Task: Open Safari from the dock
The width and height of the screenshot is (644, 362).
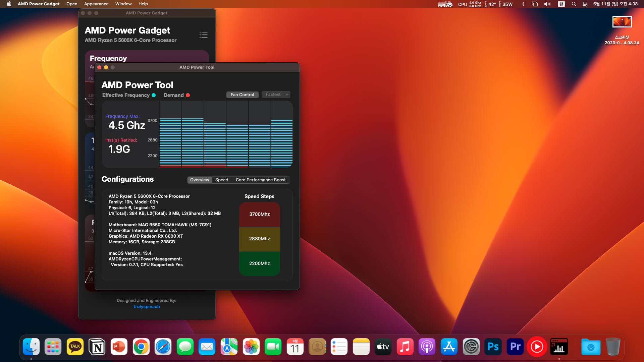Action: 163,347
